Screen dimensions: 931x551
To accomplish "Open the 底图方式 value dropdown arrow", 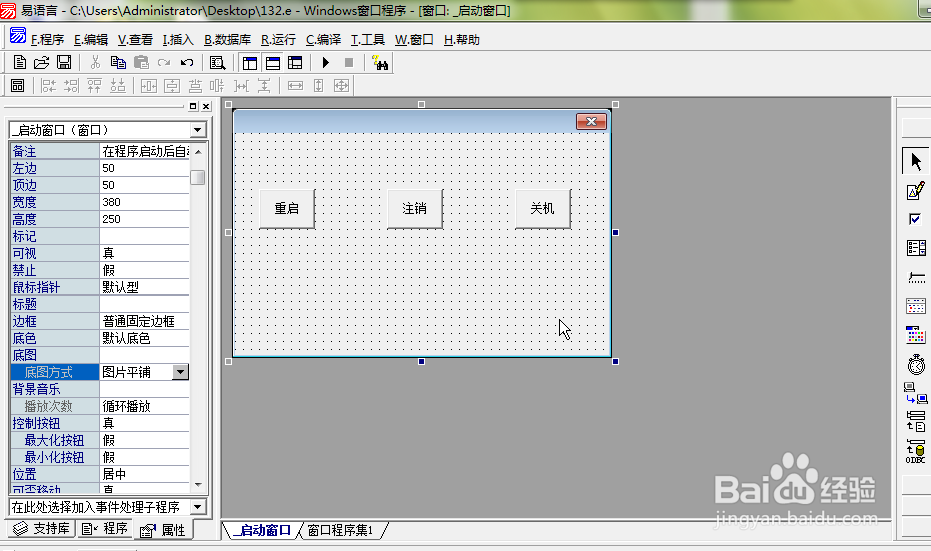I will 180,372.
